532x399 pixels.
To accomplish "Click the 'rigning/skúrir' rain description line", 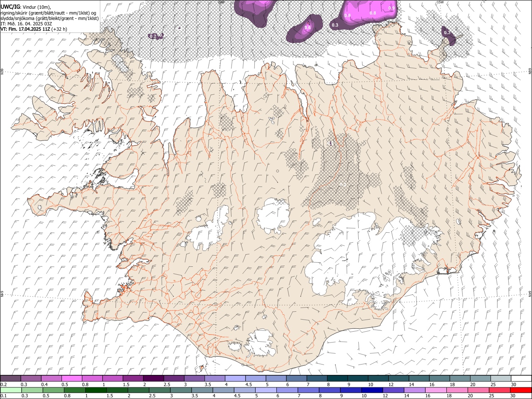I will [x=49, y=12].
